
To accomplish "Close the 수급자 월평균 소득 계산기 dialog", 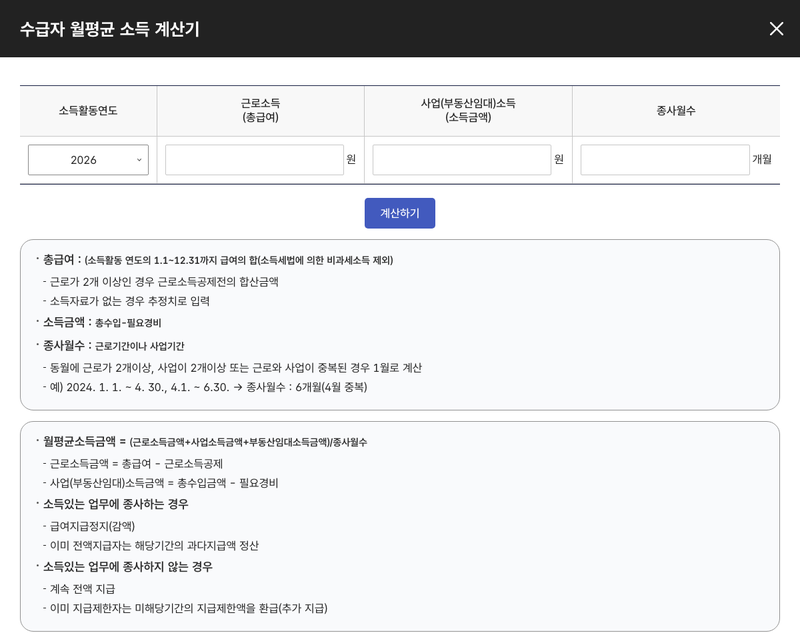I will tap(776, 29).
